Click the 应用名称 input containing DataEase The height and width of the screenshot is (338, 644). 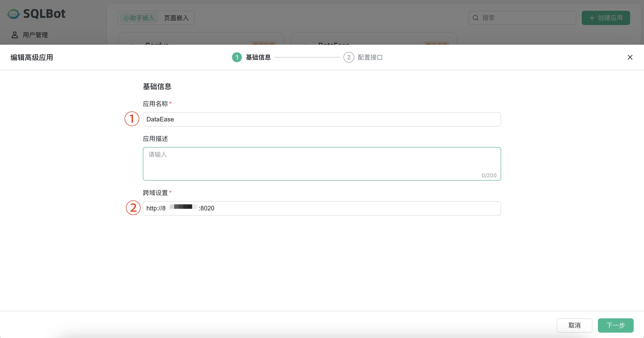click(322, 119)
